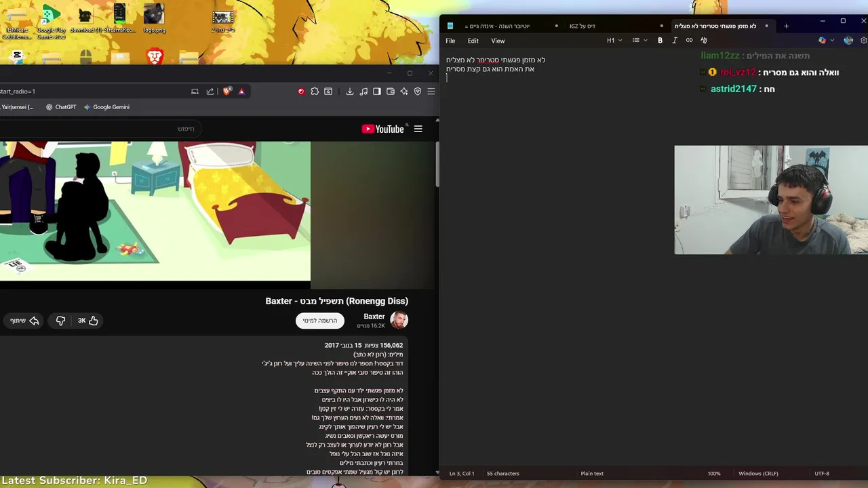The height and width of the screenshot is (488, 868).
Task: Open the Yair|sensei bookmark
Action: coord(17,107)
